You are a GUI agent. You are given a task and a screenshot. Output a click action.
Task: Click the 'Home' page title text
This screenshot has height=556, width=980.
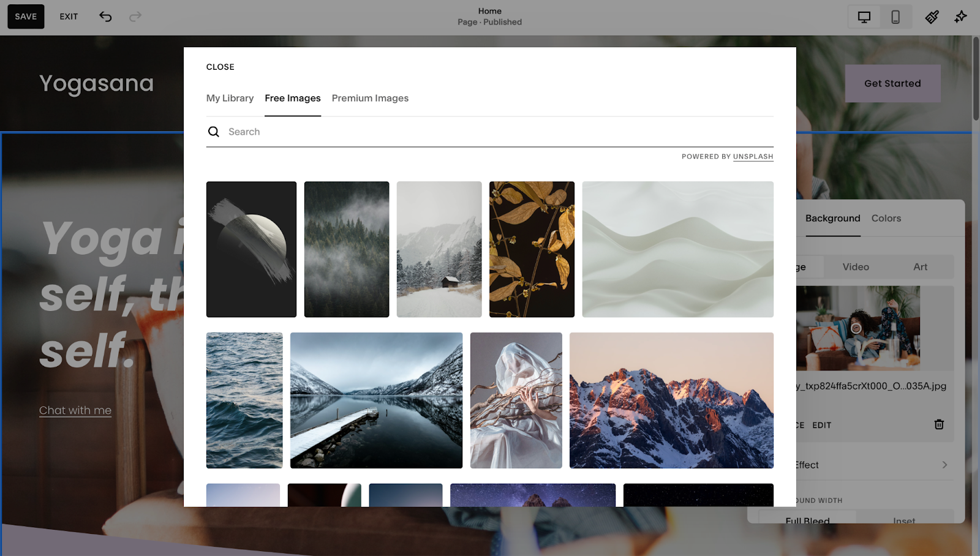tap(489, 11)
